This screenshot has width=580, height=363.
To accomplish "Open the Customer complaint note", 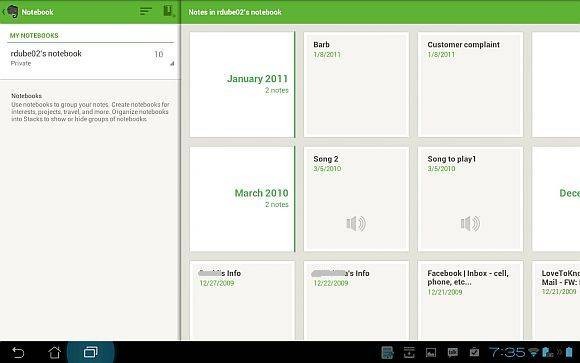I will 471,84.
